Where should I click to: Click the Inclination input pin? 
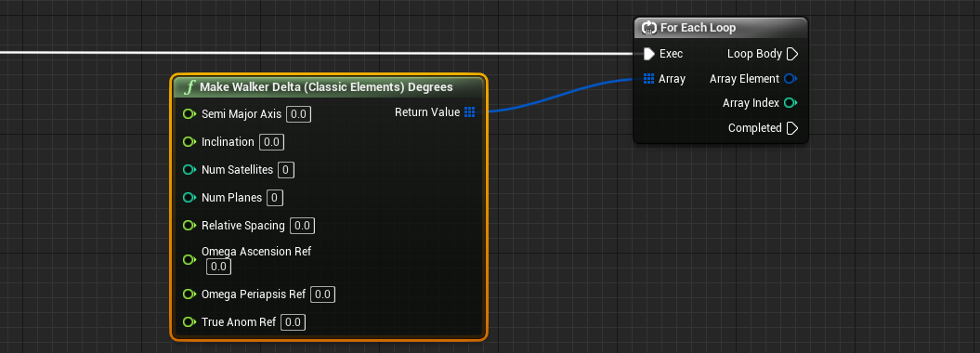189,142
